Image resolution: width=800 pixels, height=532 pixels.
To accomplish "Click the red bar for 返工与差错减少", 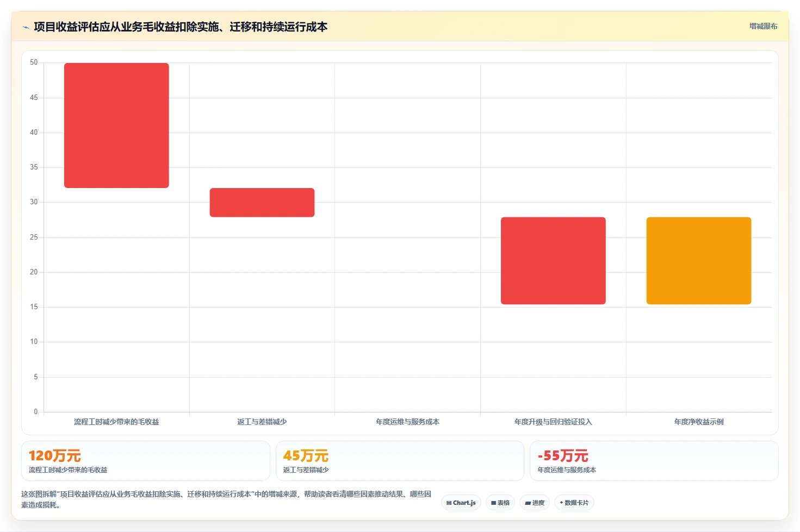I will pyautogui.click(x=262, y=203).
